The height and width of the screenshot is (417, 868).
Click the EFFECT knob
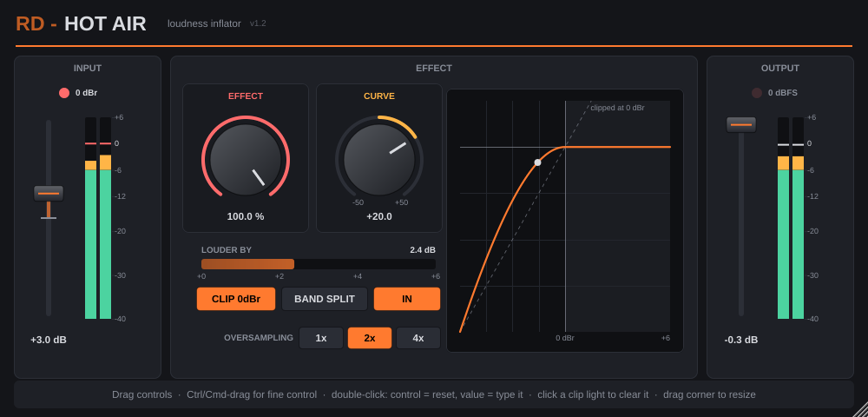click(x=246, y=160)
